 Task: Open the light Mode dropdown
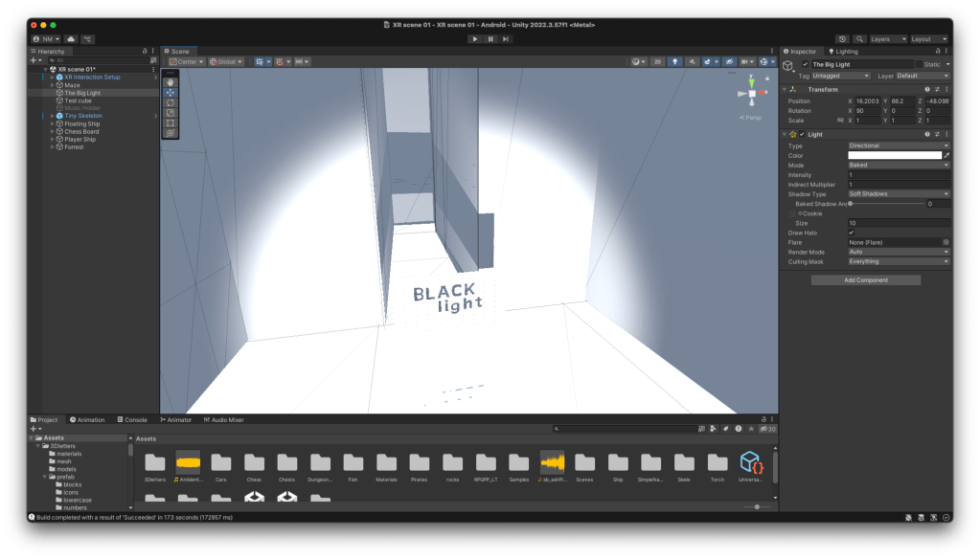pos(898,165)
